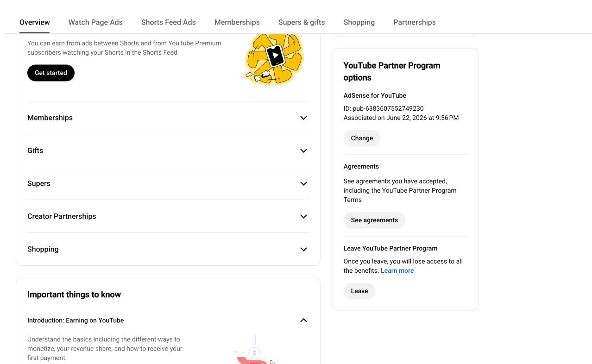Open the Shopping tab
Screen dimensions: 592x364
pos(359,22)
